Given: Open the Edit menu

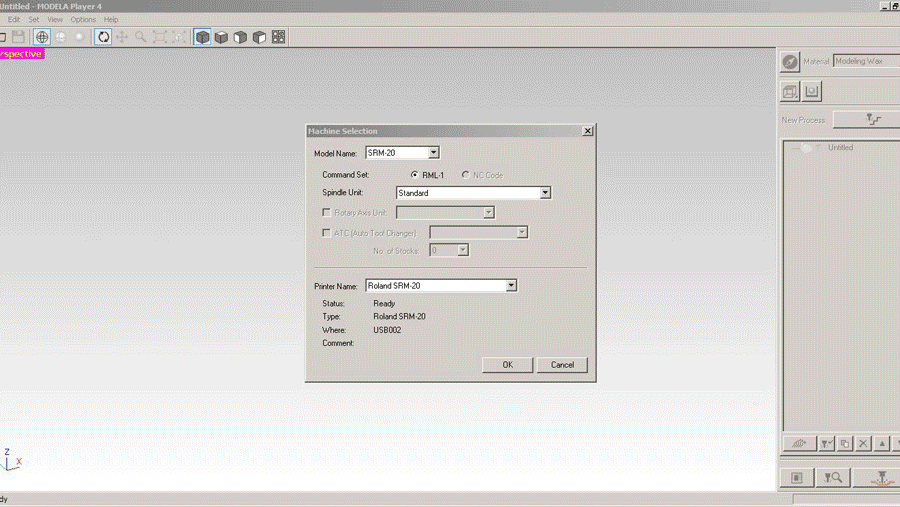Looking at the screenshot, I should tap(14, 20).
